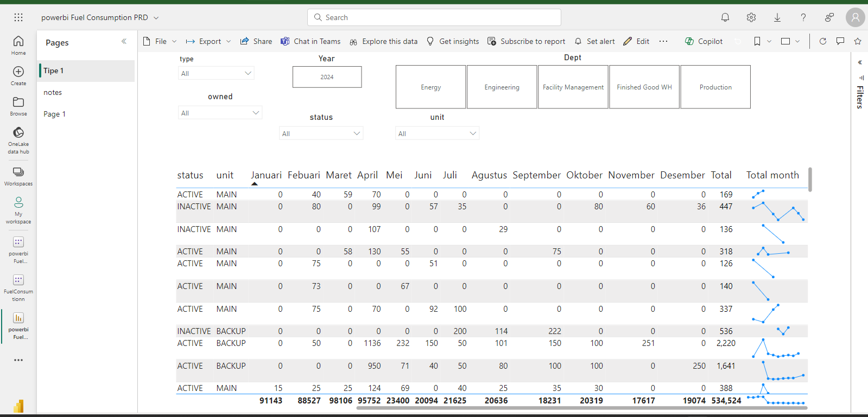Open the File menu

click(x=160, y=41)
